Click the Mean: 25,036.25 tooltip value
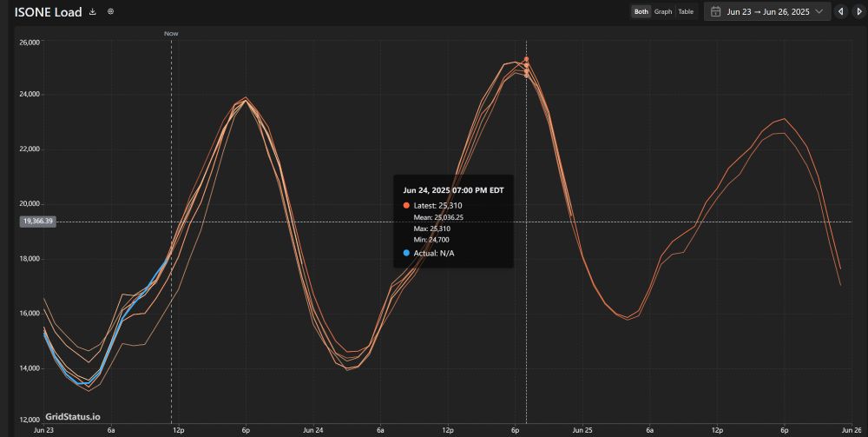The width and height of the screenshot is (868, 437). [x=438, y=217]
